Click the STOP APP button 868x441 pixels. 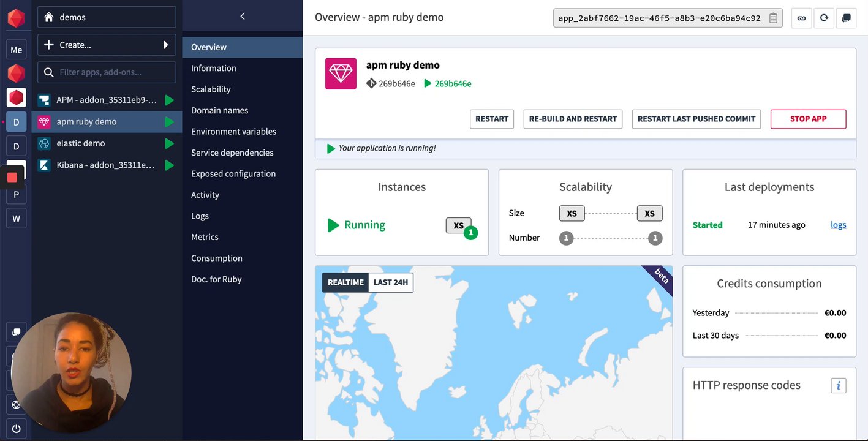pos(809,119)
